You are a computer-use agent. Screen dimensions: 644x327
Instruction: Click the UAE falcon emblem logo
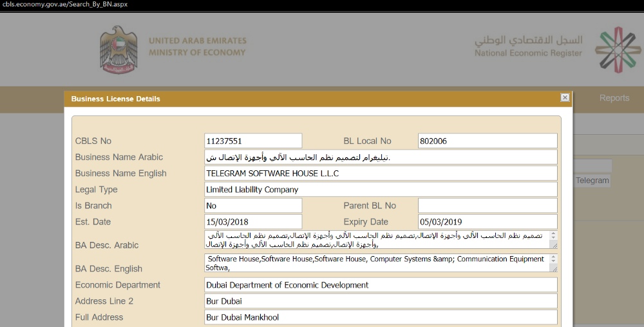[x=118, y=50]
